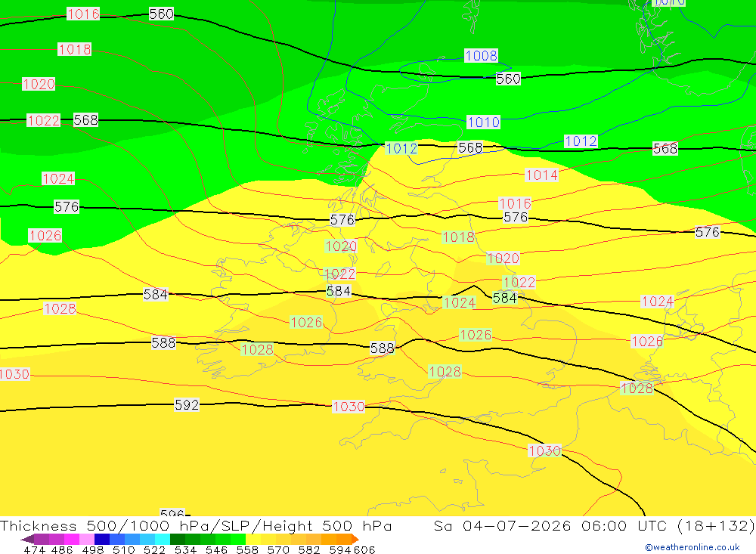Click the blue 1008 isobar label
This screenshot has width=756, height=554.
[481, 55]
